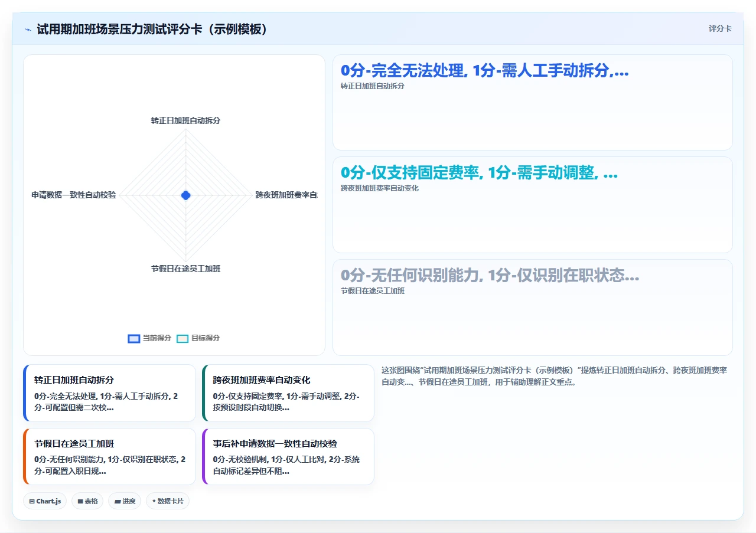
Task: Click the sparkle icon in 数据卡片 chip
Action: (x=154, y=501)
